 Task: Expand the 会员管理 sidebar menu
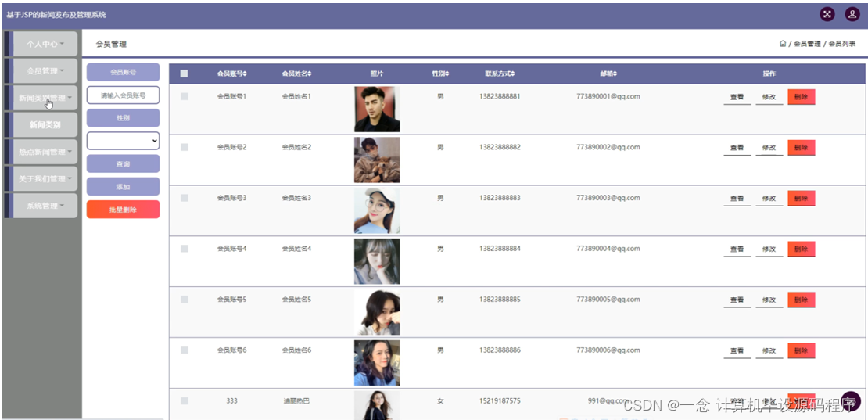tap(45, 71)
